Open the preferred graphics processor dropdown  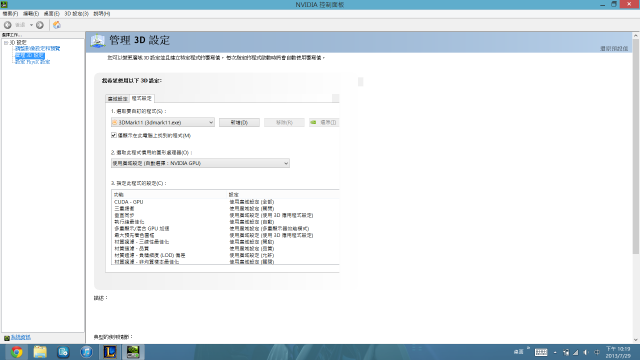pyautogui.click(x=200, y=163)
